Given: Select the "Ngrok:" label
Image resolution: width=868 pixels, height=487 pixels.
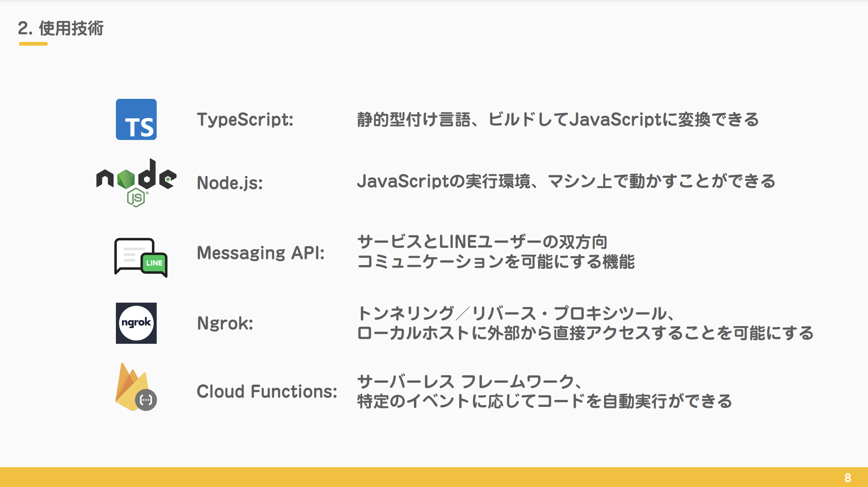Looking at the screenshot, I should click(x=225, y=323).
